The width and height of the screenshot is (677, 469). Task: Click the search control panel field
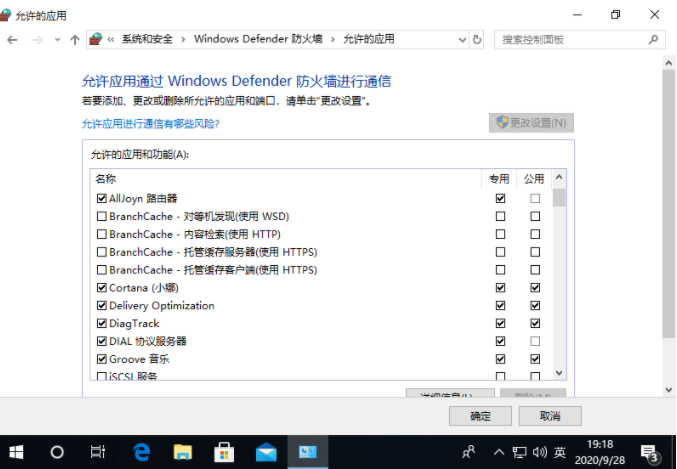[x=579, y=40]
